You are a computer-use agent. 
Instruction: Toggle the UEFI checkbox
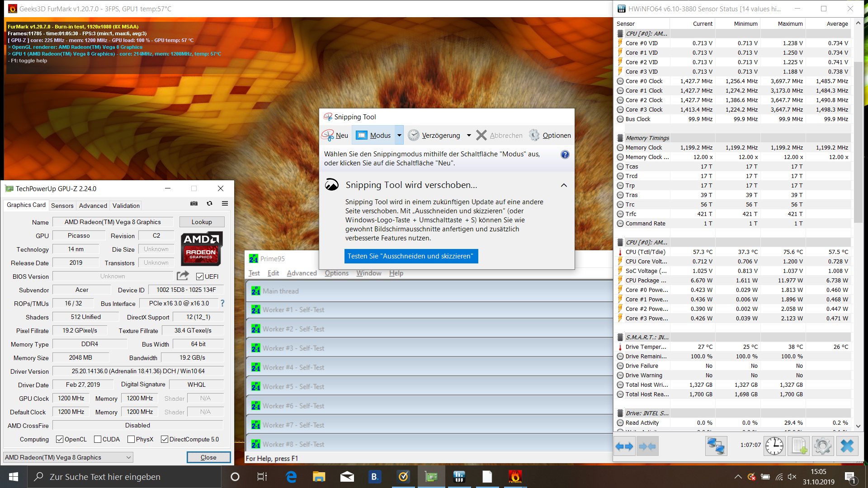click(200, 277)
